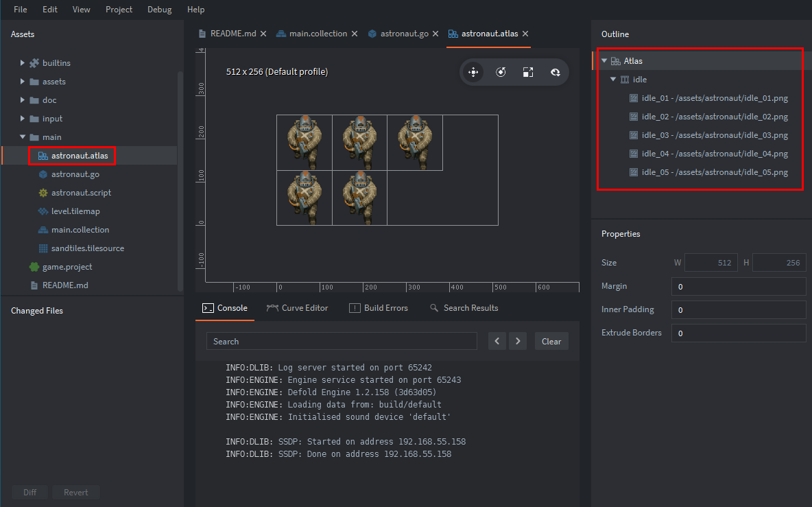Expand the input folder arrow
Image resolution: width=812 pixels, height=507 pixels.
point(22,119)
